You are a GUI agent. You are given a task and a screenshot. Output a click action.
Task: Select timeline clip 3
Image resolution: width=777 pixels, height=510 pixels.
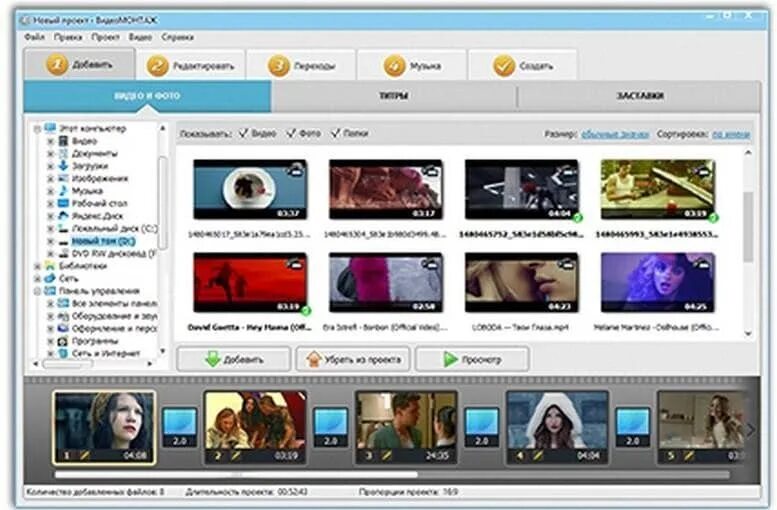click(406, 428)
